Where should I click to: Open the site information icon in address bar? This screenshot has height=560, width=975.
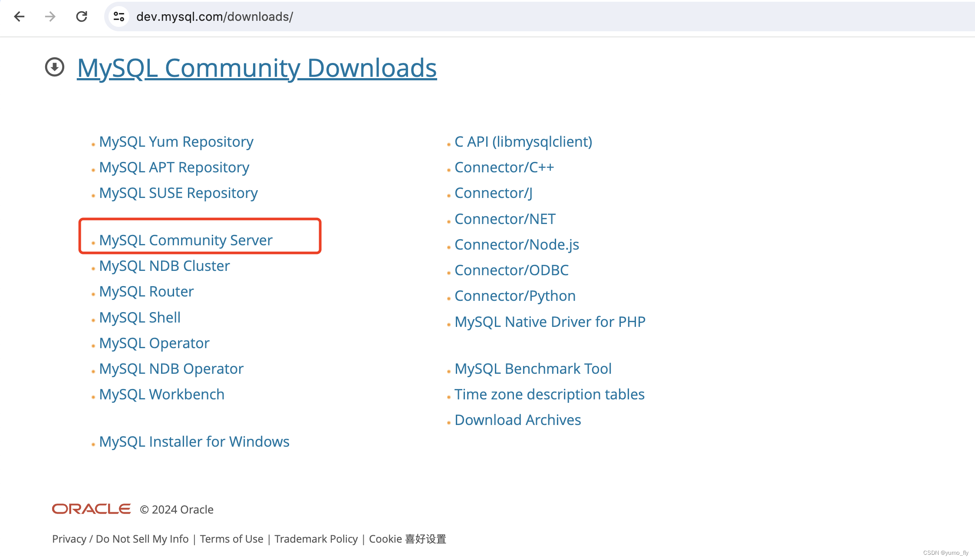119,16
